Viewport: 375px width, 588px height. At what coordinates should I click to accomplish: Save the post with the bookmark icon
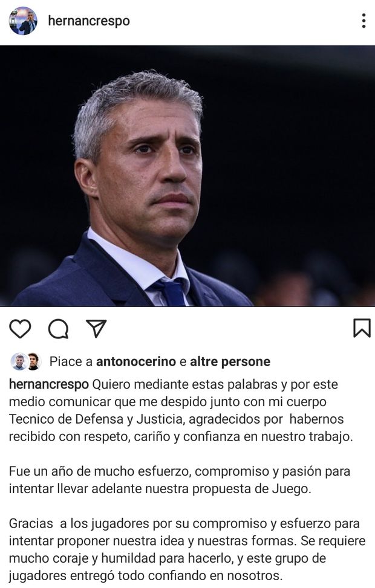(x=362, y=328)
